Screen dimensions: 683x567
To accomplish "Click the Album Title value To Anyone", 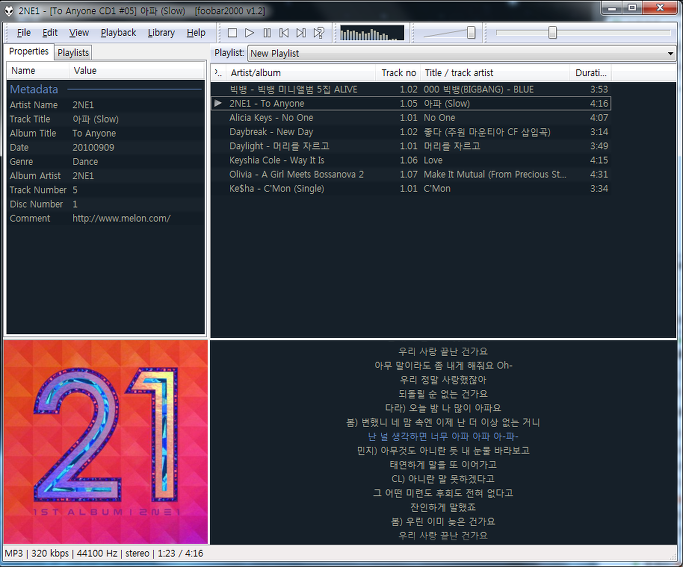I will click(x=94, y=133).
